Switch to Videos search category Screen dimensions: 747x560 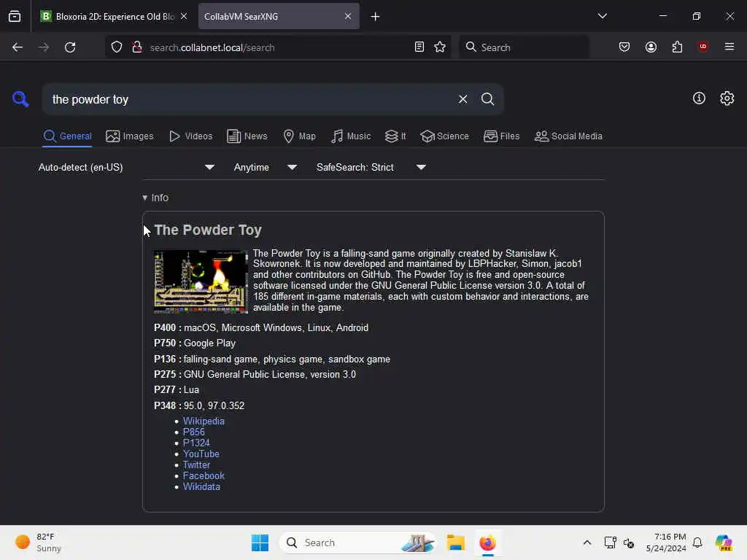click(x=190, y=136)
